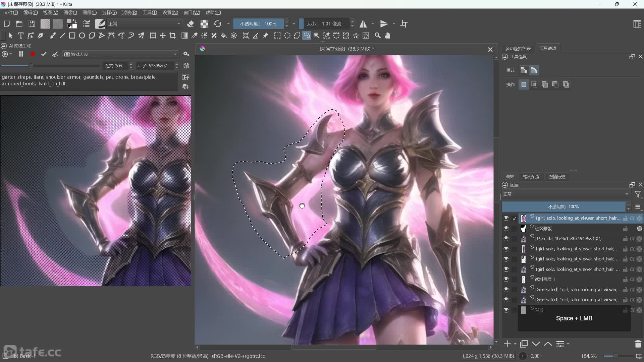
Task: Hide the [Upscale] 1024x1536 layer
Action: click(506, 239)
